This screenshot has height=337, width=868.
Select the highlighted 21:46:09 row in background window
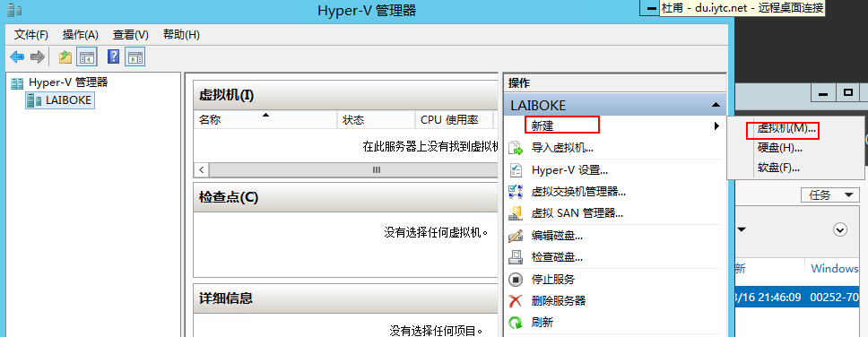[798, 298]
